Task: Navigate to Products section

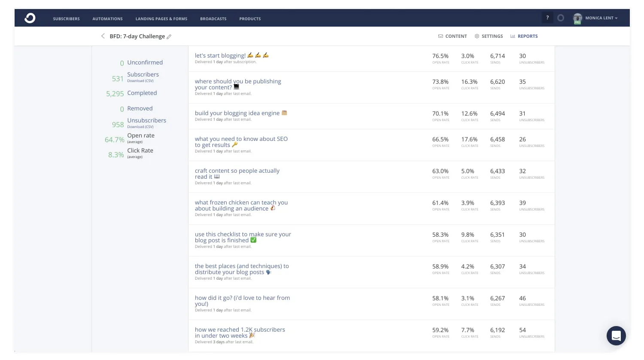Action: (250, 19)
